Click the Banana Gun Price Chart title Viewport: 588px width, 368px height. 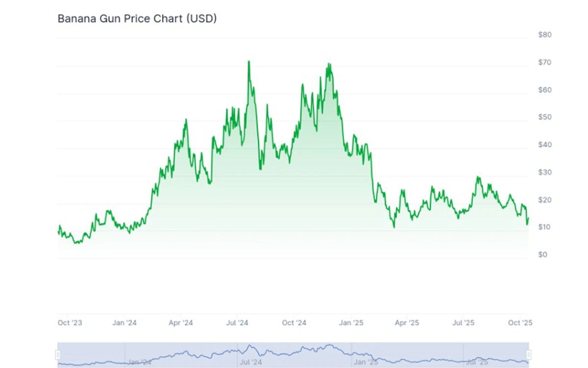[x=137, y=19]
